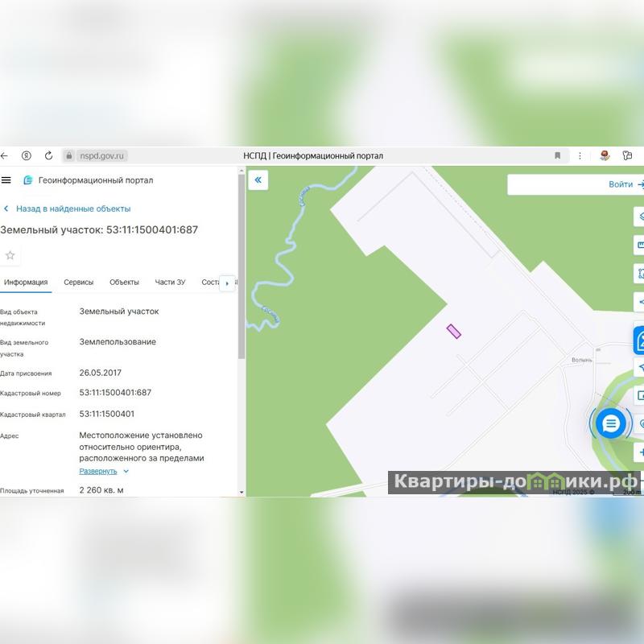644x644 pixels.
Task: Open the map layers tool
Action: 641,216
